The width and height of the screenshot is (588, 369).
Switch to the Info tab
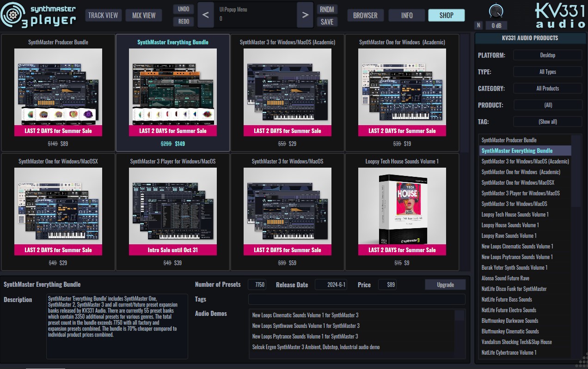click(407, 15)
